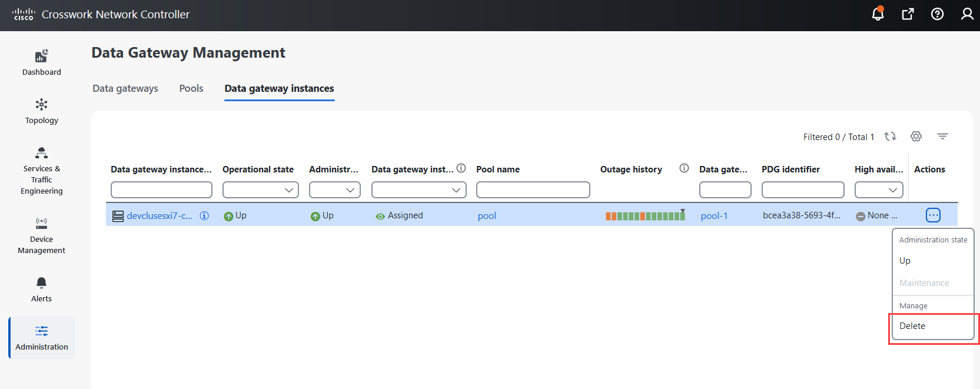Click info icon beside Data gateway inst... header
980x389 pixels.
coord(461,168)
